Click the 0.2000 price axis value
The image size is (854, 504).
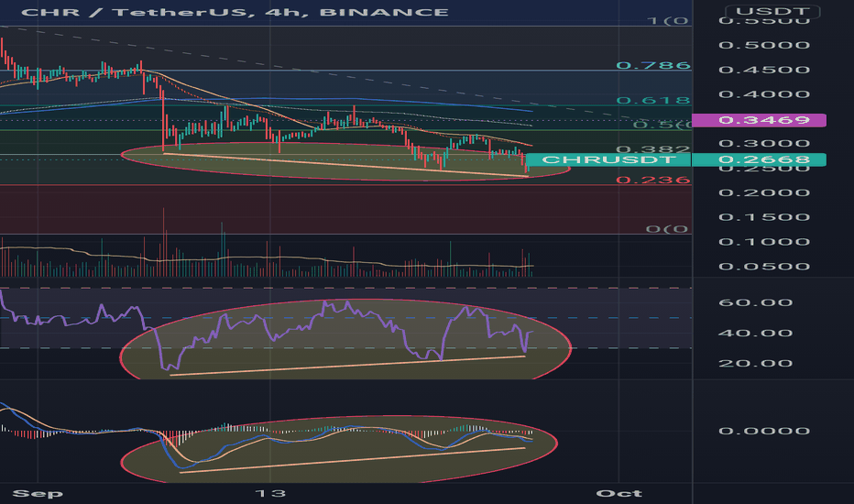[x=763, y=192]
